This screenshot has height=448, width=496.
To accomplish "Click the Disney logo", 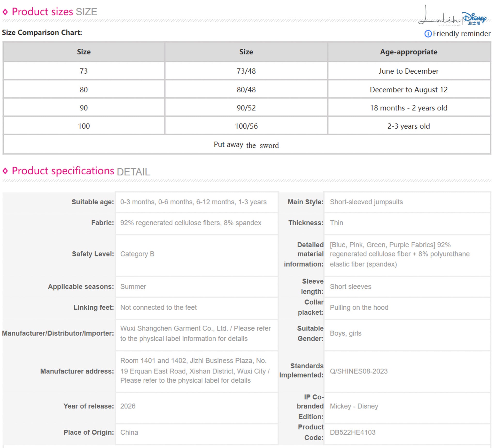I will (x=474, y=18).
